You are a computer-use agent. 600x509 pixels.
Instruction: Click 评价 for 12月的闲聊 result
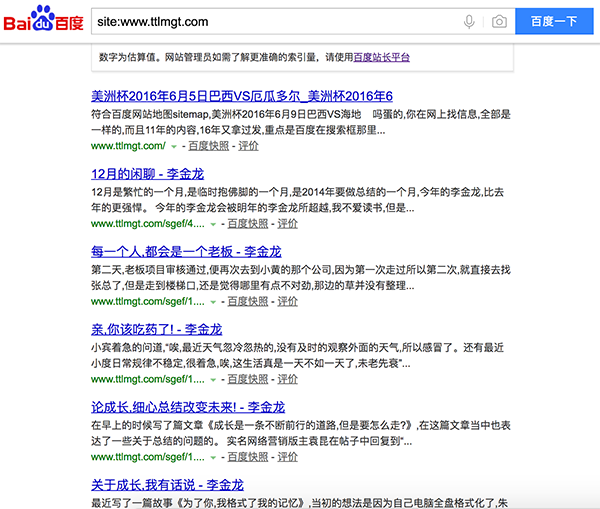click(287, 224)
